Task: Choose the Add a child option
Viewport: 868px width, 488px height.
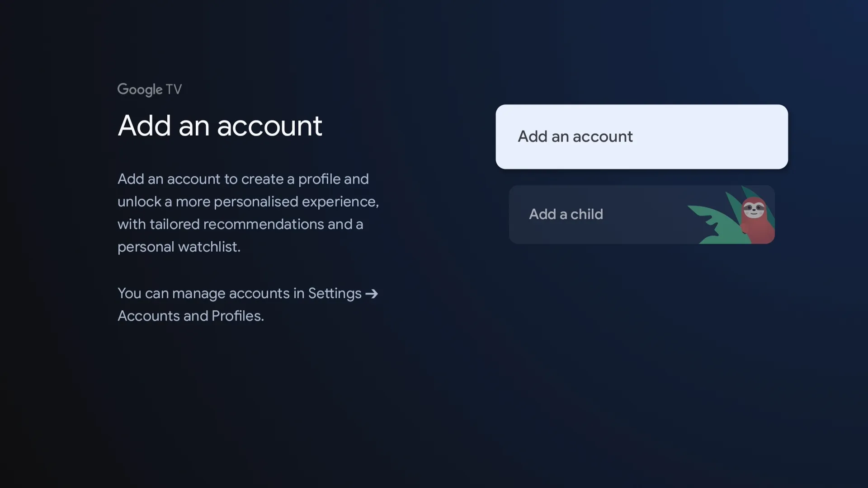Action: [642, 214]
